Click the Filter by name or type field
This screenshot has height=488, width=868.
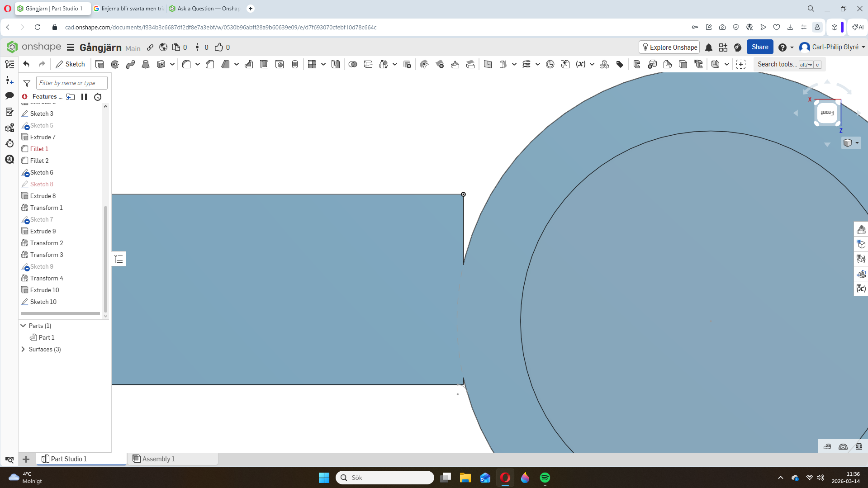(x=72, y=83)
